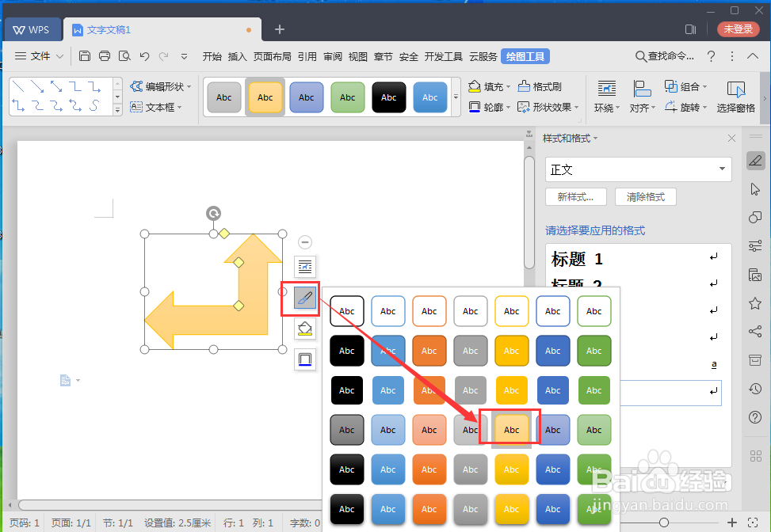Click 字数 word count in status bar

coord(305,522)
